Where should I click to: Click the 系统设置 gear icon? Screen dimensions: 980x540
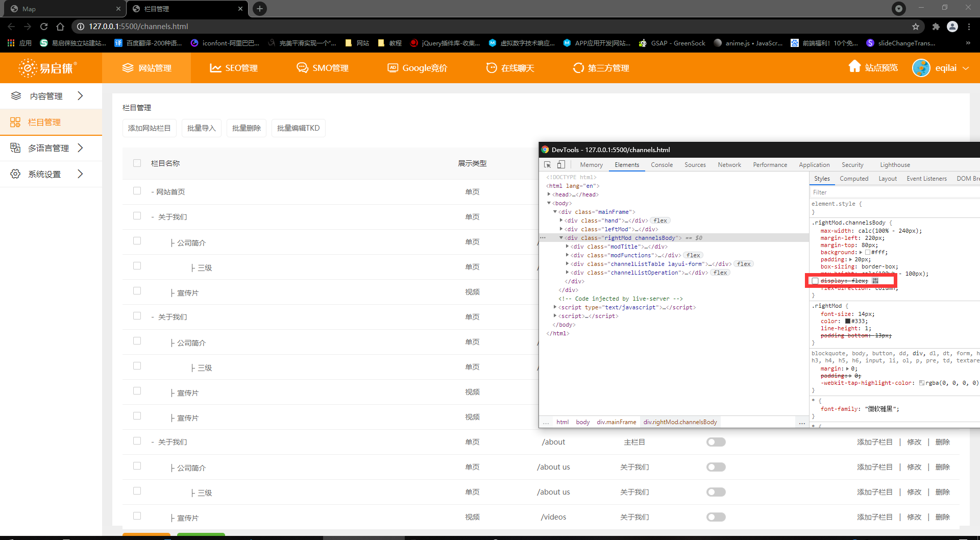coord(15,174)
